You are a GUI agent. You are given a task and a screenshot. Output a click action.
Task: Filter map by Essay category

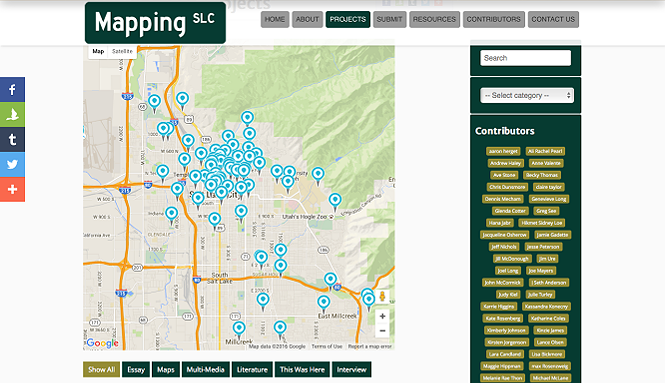click(136, 369)
